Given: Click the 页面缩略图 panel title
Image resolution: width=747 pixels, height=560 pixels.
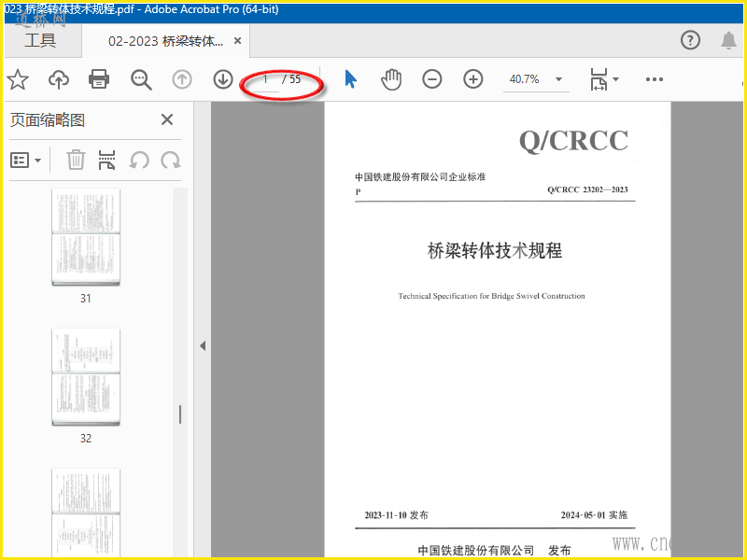Looking at the screenshot, I should (x=48, y=120).
